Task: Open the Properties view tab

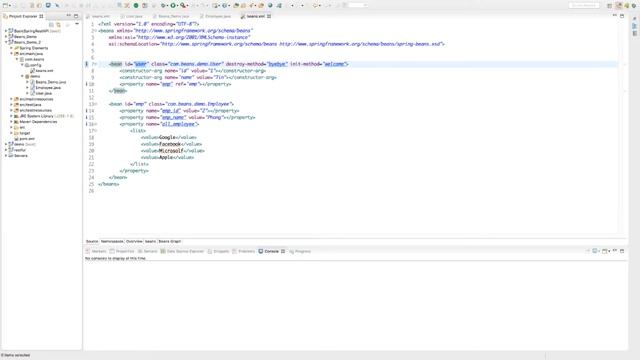Action: pyautogui.click(x=122, y=251)
